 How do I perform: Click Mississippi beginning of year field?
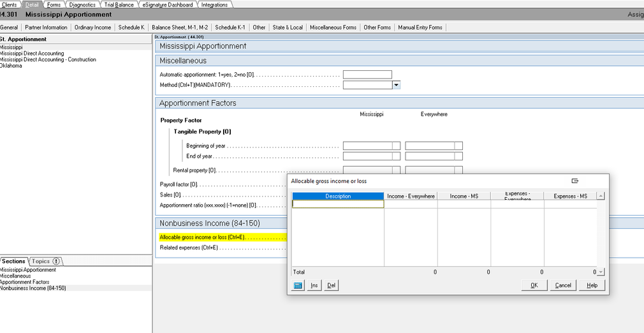pos(367,146)
